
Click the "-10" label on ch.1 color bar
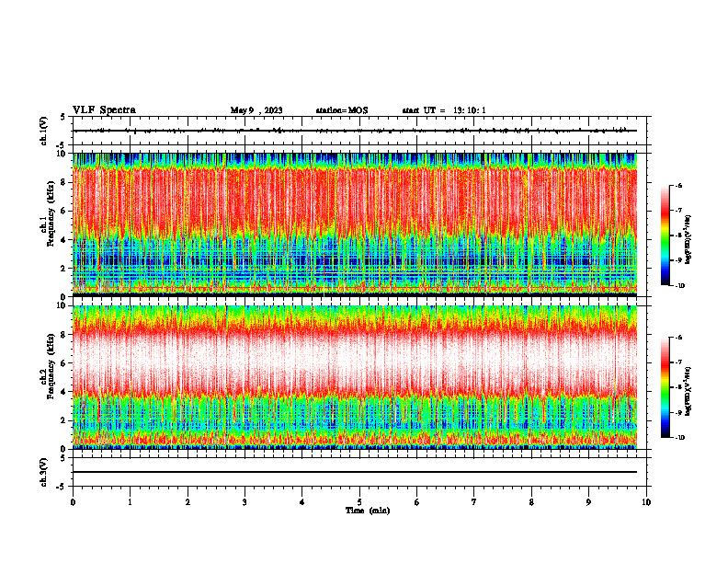[x=680, y=285]
